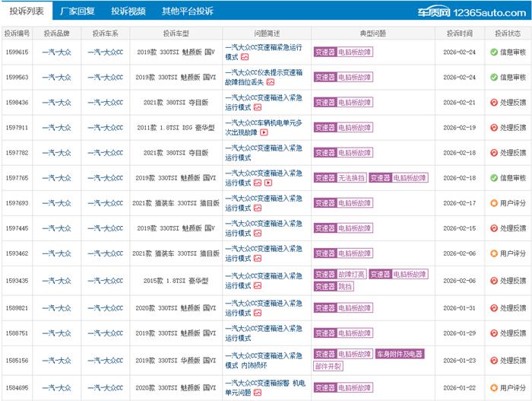Click the 故障灯亮 tag in complaint 1593435
The image size is (532, 401).
coord(351,275)
